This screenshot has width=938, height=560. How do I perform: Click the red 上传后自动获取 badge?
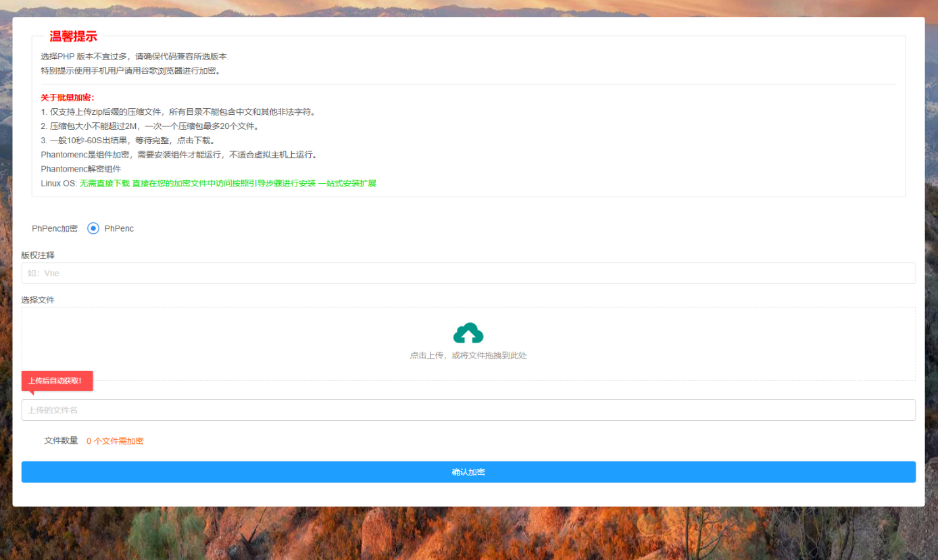click(x=57, y=380)
